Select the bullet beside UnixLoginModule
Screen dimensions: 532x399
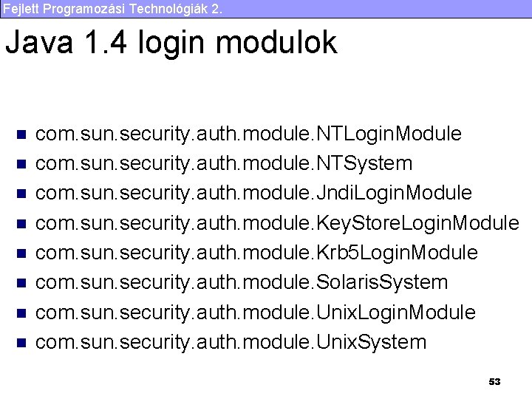click(21, 313)
